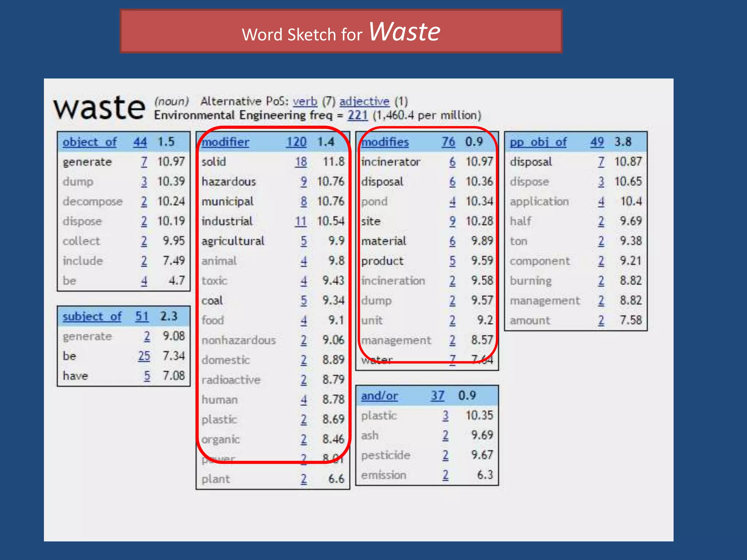The width and height of the screenshot is (747, 560).
Task: Click count 4 for human modifier
Action: [x=304, y=400]
